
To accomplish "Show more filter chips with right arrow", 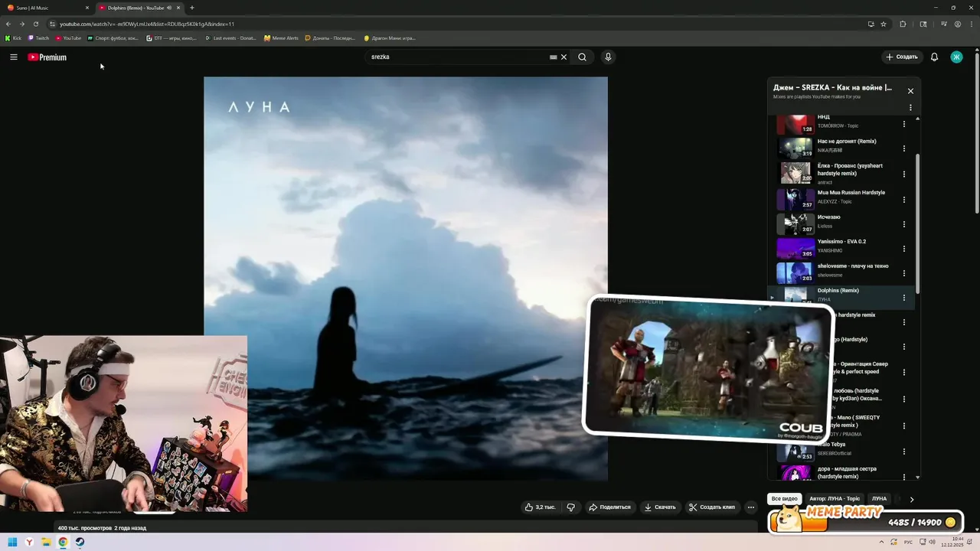I will point(911,499).
